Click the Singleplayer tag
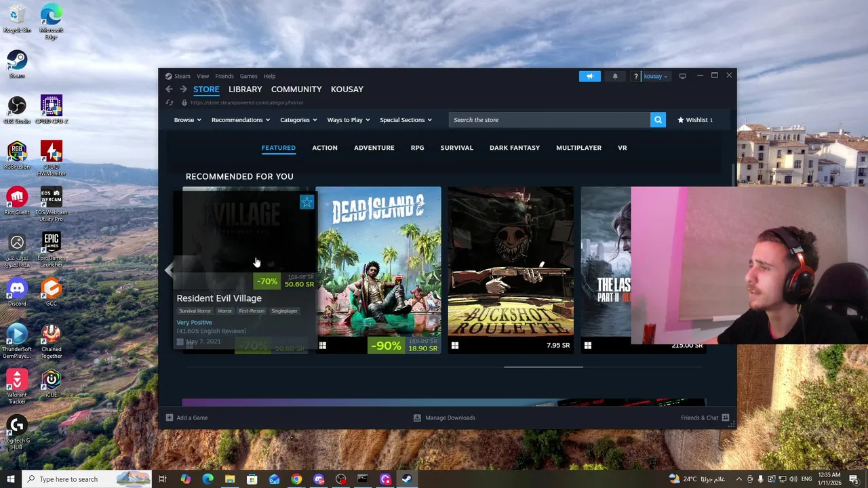Image resolution: width=868 pixels, height=488 pixels. [x=284, y=311]
